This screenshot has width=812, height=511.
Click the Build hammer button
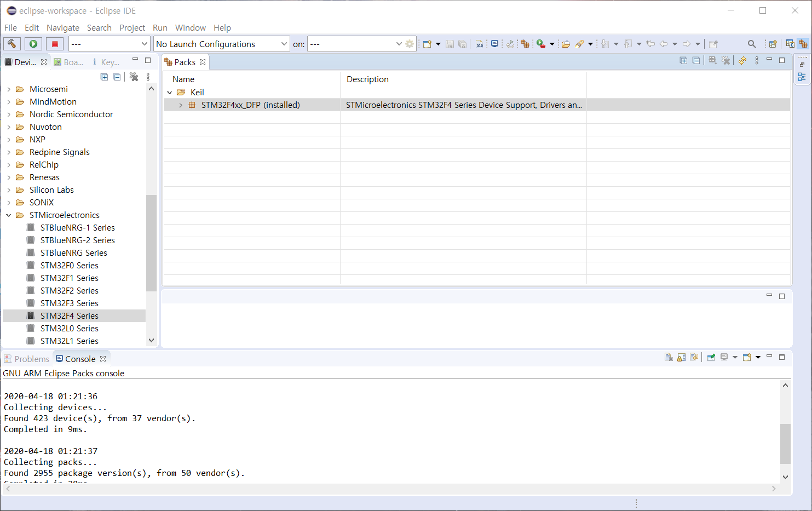(x=12, y=44)
